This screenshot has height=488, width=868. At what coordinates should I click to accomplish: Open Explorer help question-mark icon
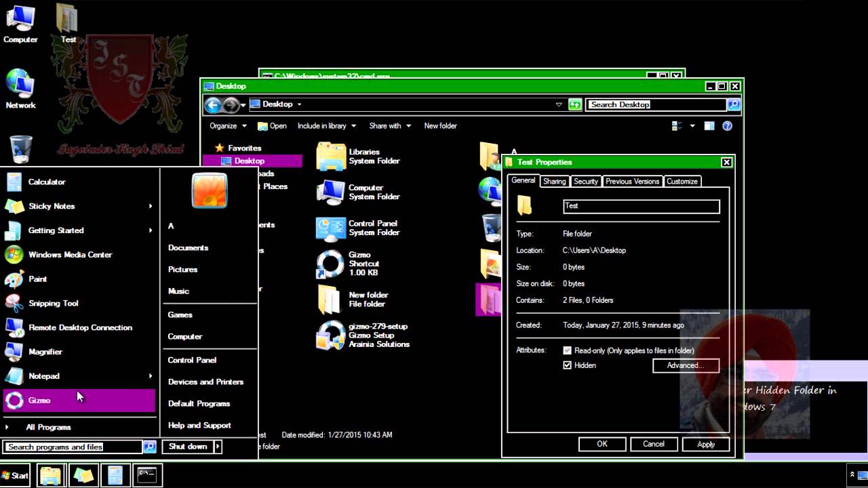coord(727,126)
